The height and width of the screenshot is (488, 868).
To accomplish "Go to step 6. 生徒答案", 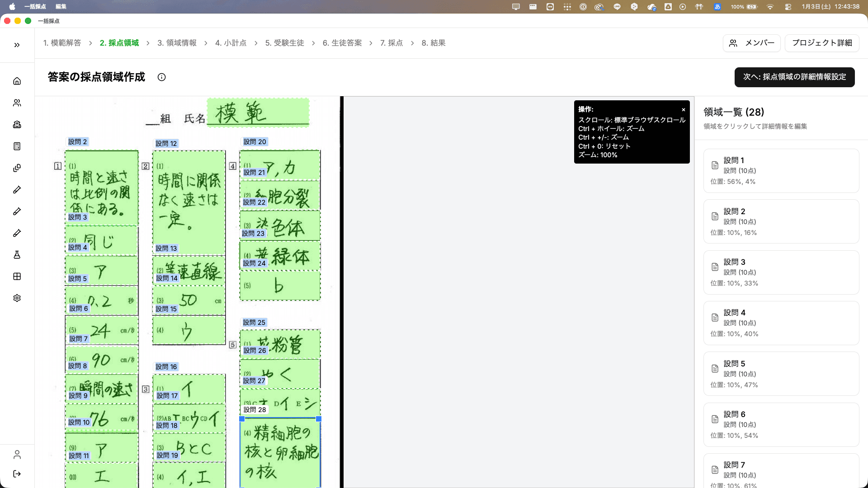I will [342, 43].
